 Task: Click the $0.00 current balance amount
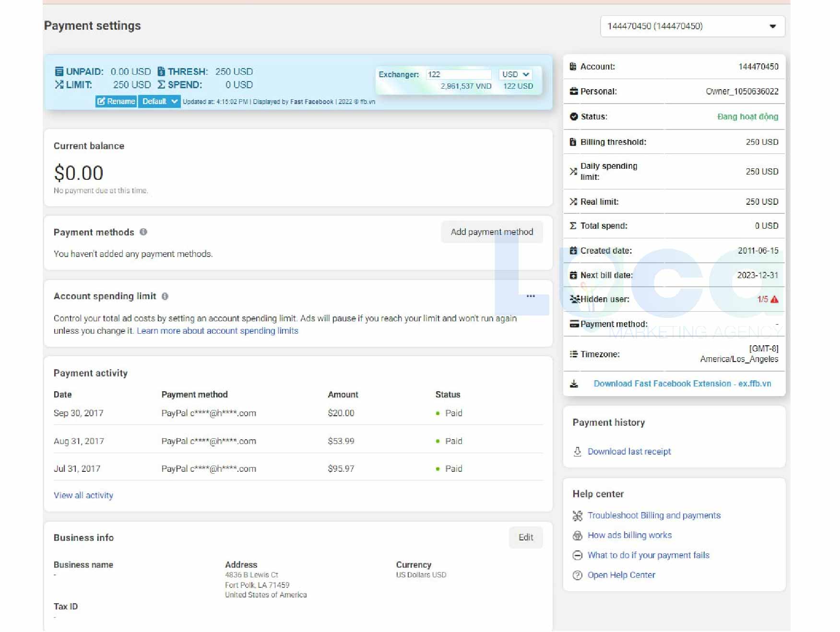(x=79, y=173)
